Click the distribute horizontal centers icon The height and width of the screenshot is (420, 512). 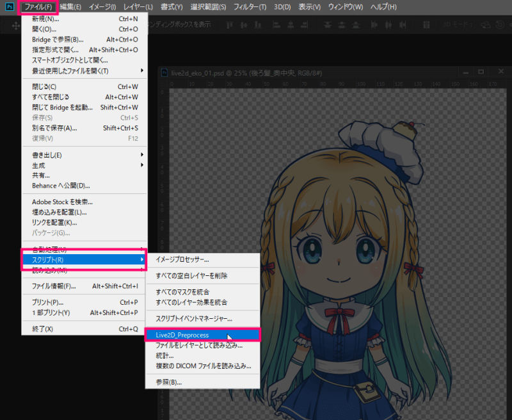388,25
